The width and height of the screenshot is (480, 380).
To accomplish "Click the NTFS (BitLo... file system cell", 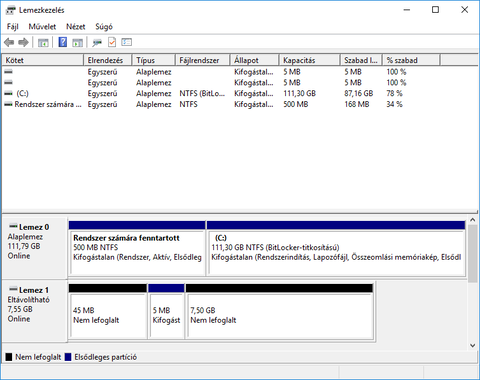I will tap(202, 94).
